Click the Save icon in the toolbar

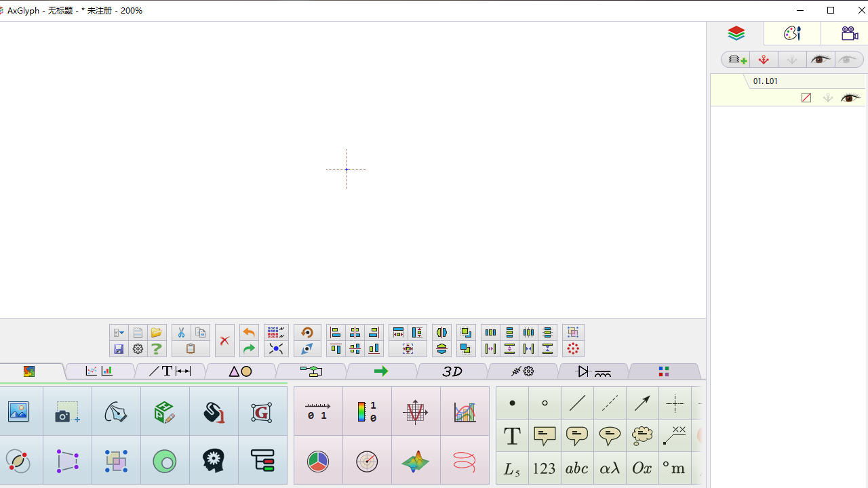tap(119, 348)
